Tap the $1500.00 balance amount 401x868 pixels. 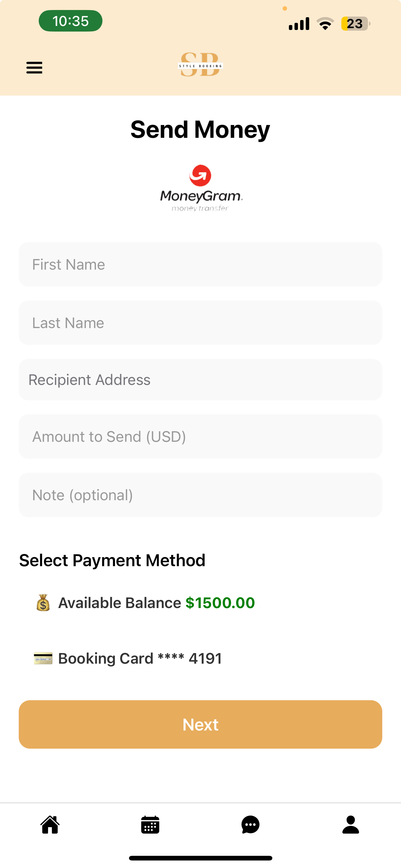(x=220, y=603)
